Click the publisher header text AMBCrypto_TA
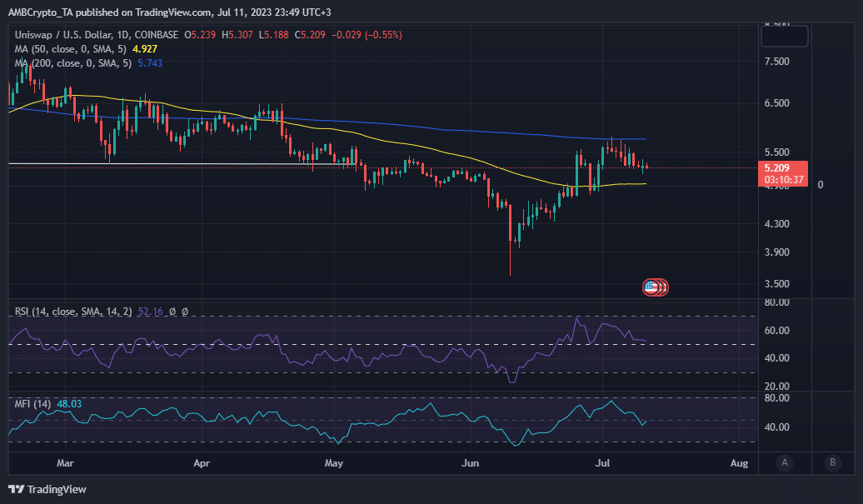 point(40,12)
